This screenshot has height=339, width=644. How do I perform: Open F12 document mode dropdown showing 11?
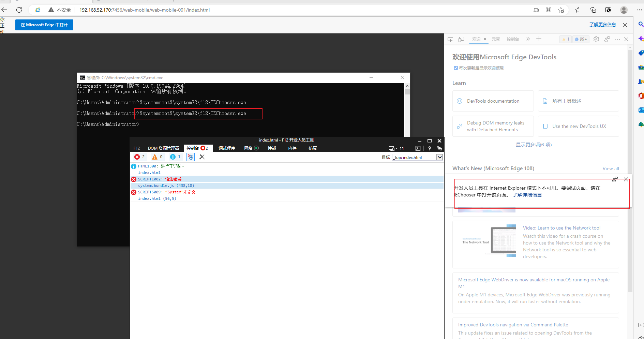[396, 148]
